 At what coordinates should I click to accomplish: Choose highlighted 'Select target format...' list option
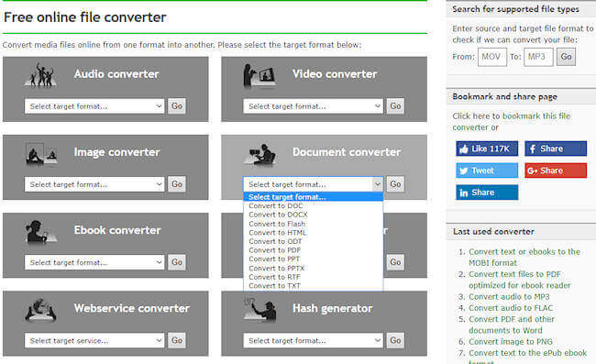[x=313, y=197]
